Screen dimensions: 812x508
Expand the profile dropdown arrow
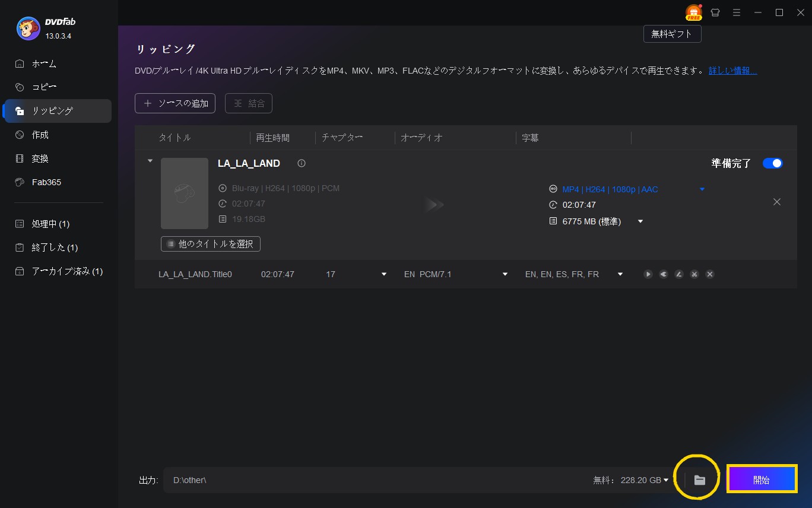[x=702, y=189]
